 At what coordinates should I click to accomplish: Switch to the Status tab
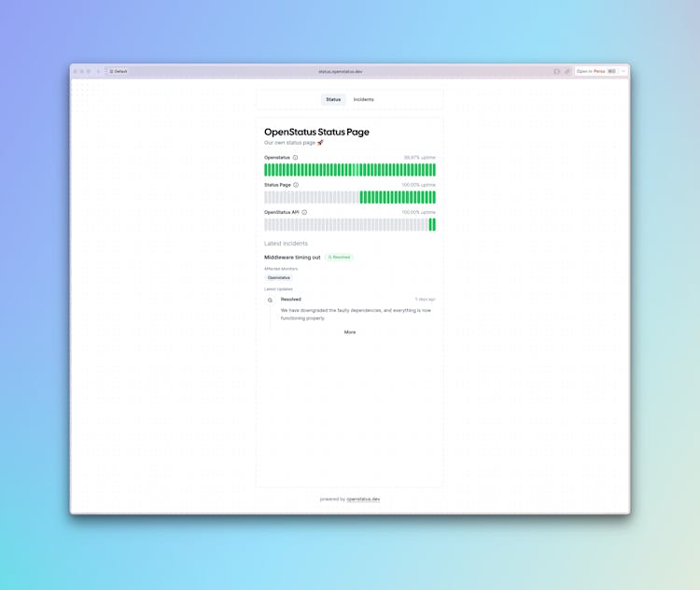pyautogui.click(x=333, y=99)
